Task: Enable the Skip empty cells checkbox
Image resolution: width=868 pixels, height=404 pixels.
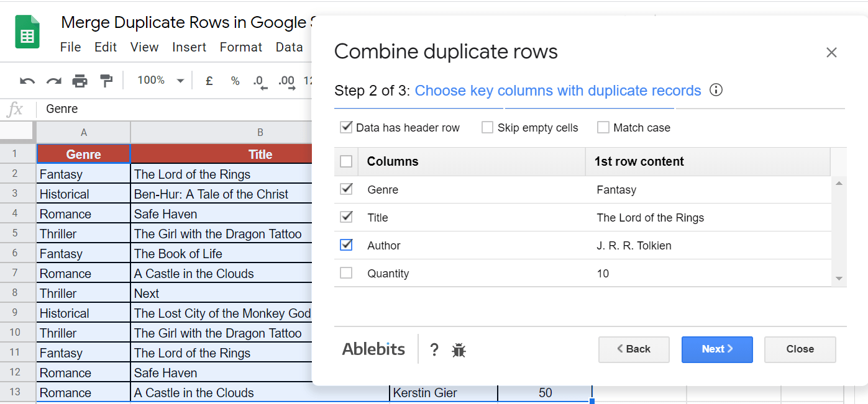Action: (x=487, y=127)
